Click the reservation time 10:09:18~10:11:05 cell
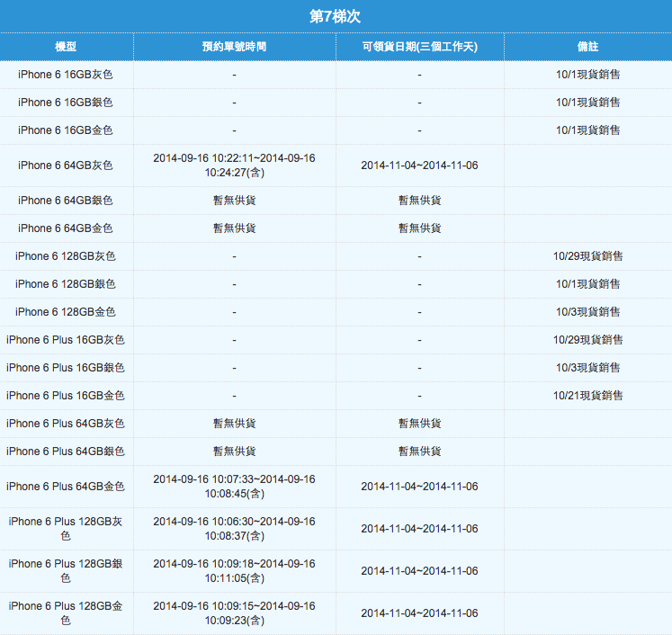This screenshot has height=635, width=672. (235, 571)
